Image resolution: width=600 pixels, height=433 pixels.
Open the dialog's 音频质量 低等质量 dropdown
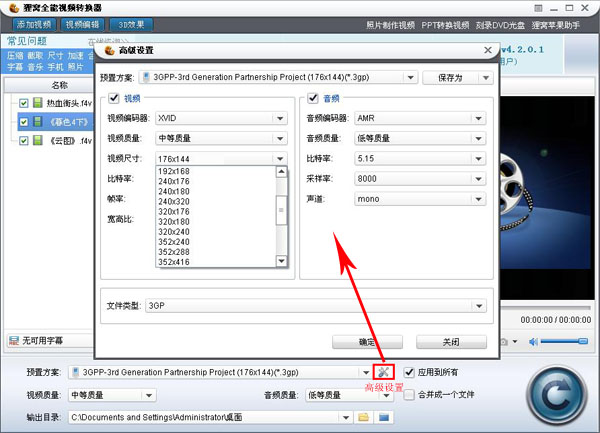pos(479,138)
